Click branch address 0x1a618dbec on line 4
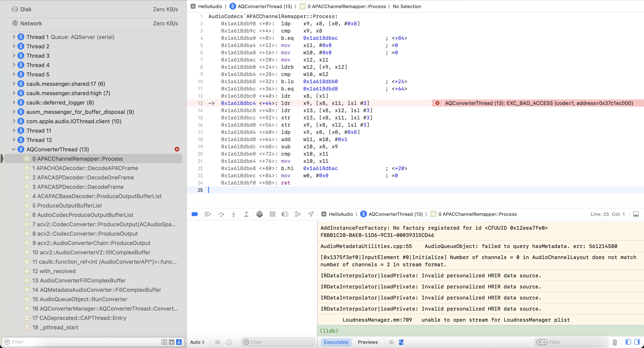The width and height of the screenshot is (644, 348). (321, 38)
